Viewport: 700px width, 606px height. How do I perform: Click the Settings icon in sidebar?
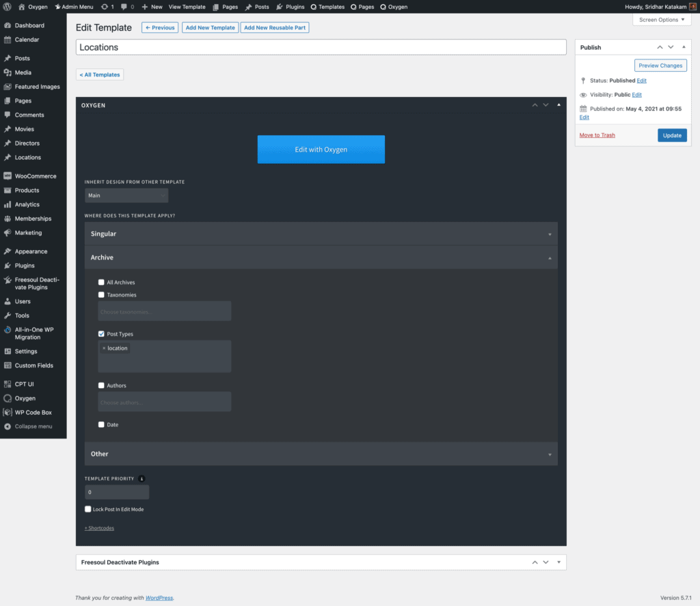(8, 351)
